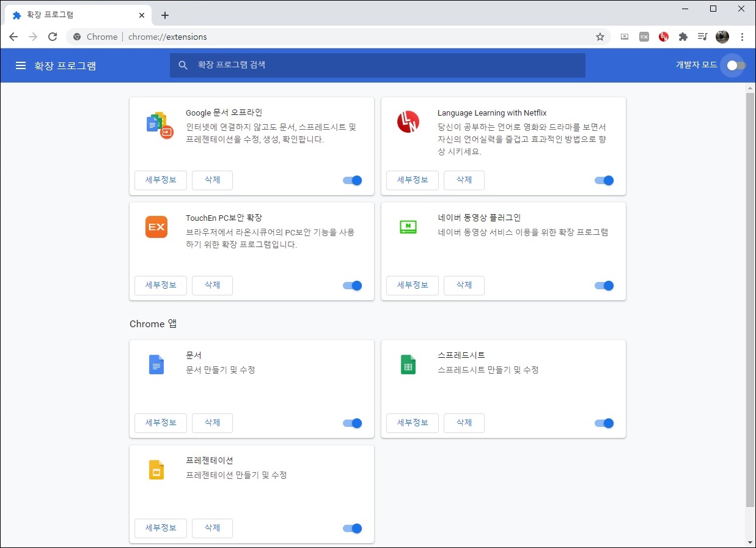Screen dimensions: 756x548
Task: Click the TouchEn PC보안 확장 title text
Action: coord(224,218)
